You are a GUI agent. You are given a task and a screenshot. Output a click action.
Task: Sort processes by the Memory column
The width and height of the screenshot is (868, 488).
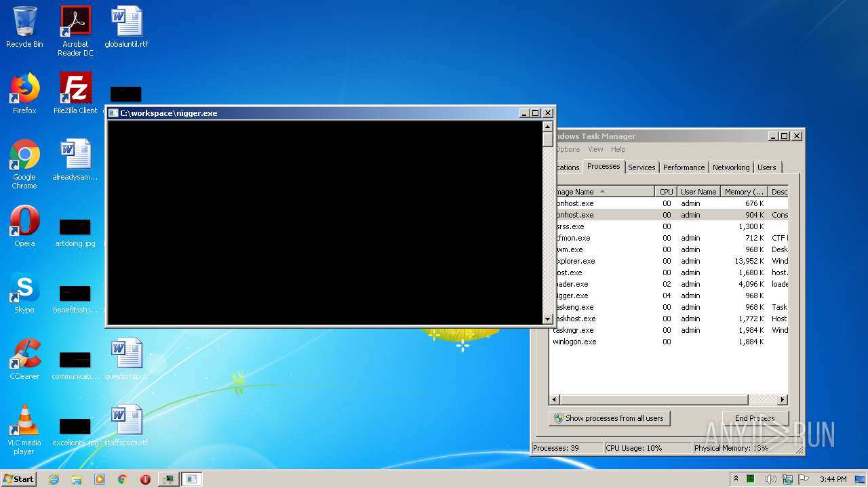pos(744,192)
